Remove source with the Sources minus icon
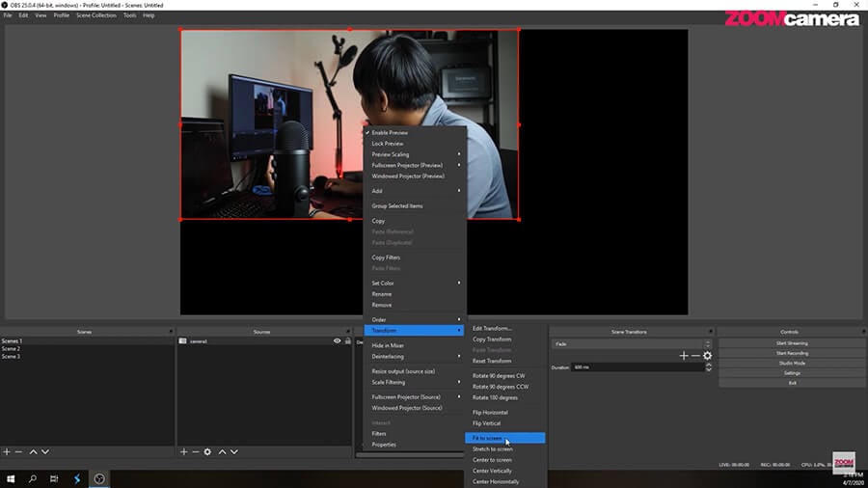868x488 pixels. pos(196,452)
